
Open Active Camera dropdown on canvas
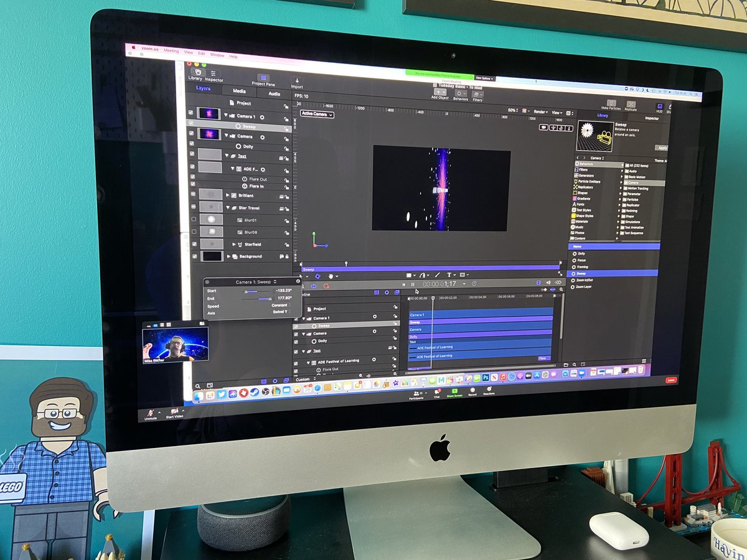click(x=317, y=114)
